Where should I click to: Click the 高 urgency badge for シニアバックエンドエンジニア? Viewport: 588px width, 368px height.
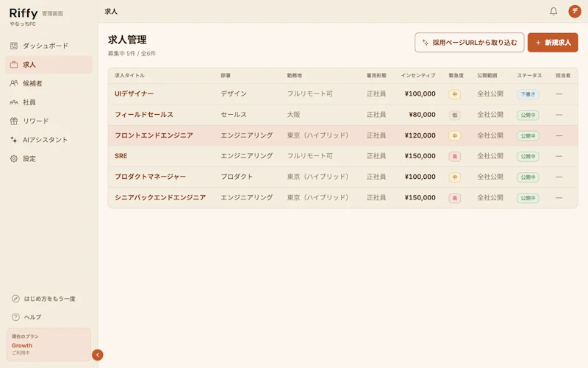pyautogui.click(x=454, y=198)
